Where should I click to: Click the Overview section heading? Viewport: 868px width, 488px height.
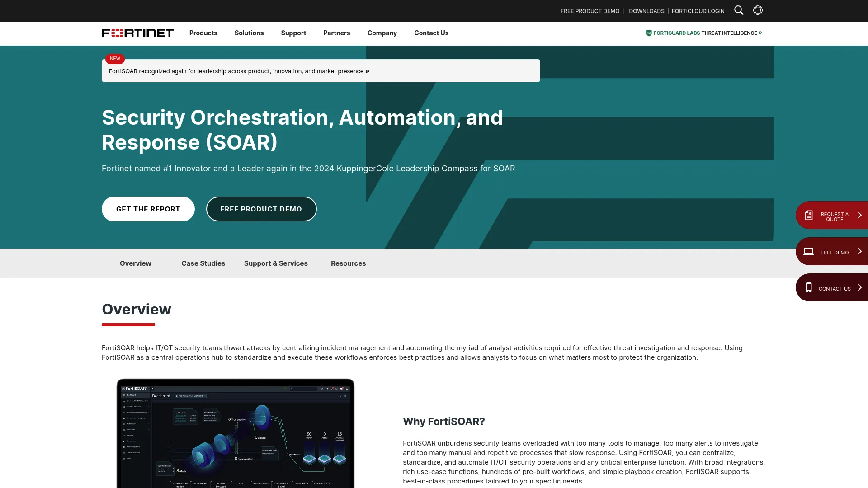(137, 310)
